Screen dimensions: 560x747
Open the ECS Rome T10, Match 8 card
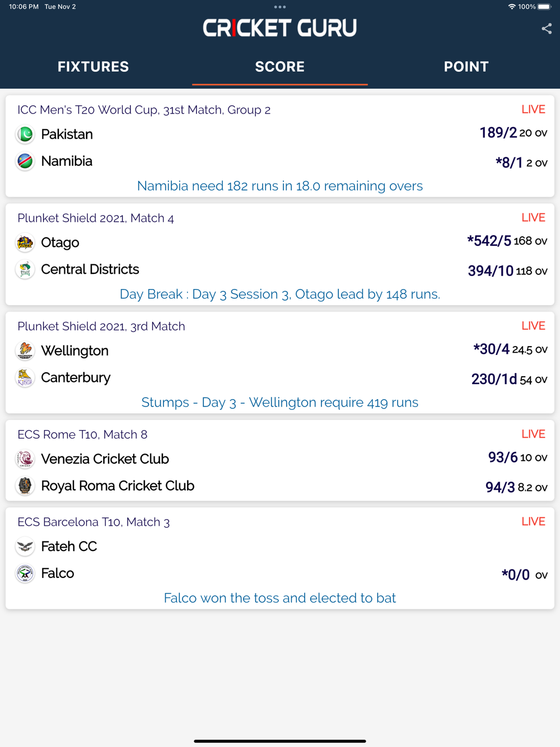[x=280, y=460]
